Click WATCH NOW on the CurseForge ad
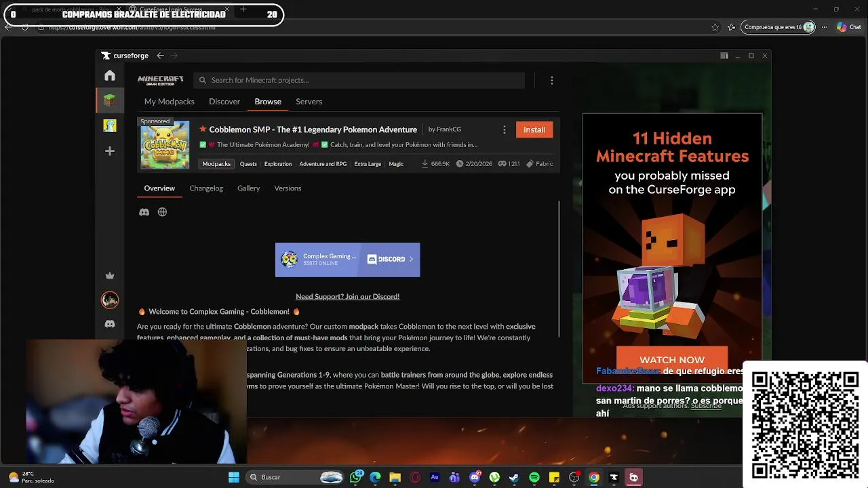The height and width of the screenshot is (488, 868). tap(672, 360)
